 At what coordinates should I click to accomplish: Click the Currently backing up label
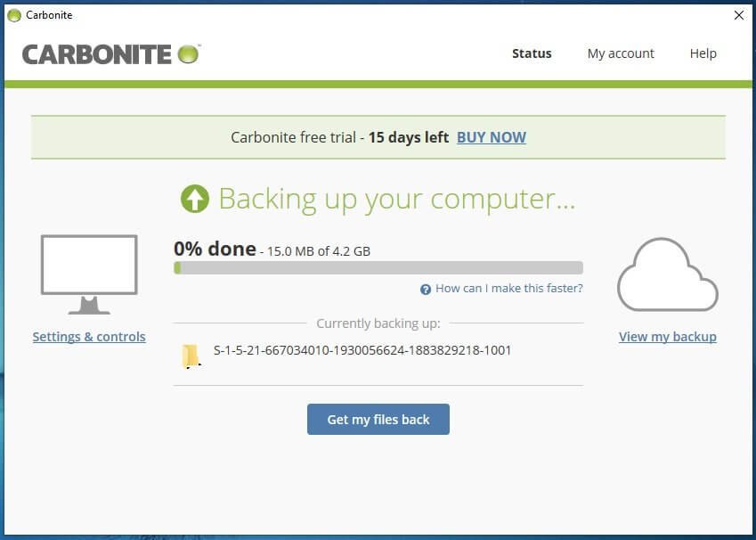coord(378,323)
